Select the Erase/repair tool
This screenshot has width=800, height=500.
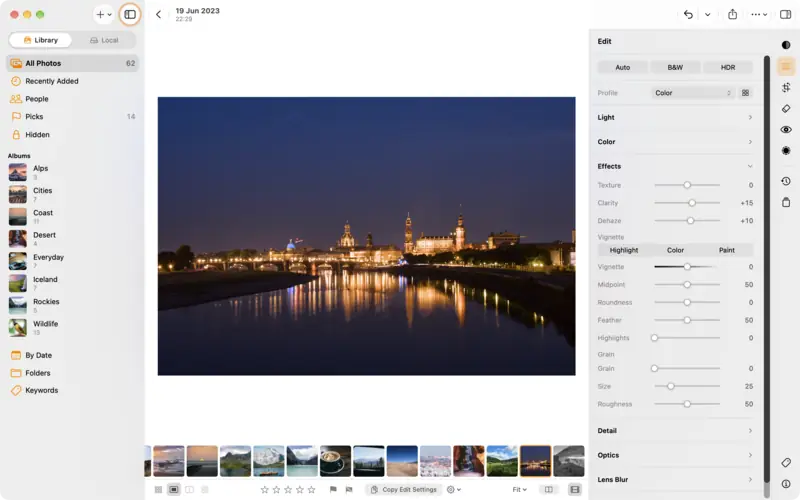[786, 109]
